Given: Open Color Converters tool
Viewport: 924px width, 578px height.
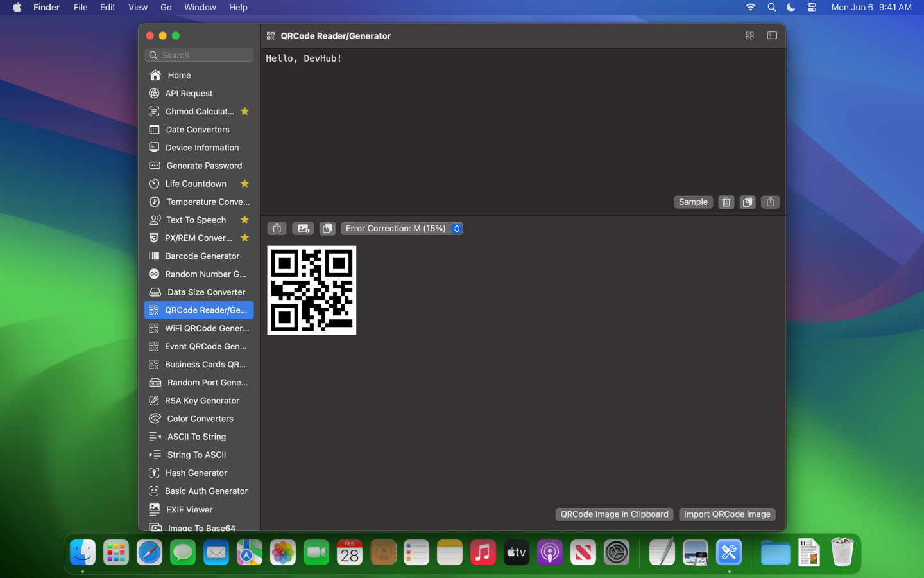Looking at the screenshot, I should [x=199, y=419].
